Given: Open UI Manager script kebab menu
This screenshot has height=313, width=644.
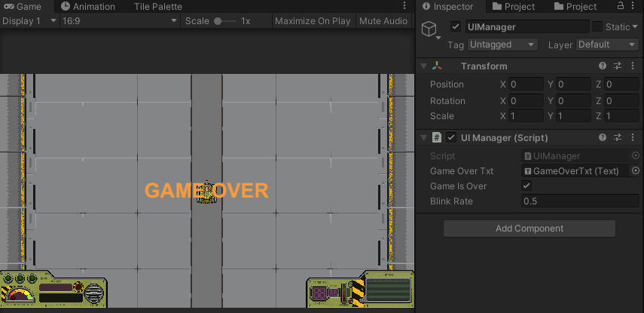Looking at the screenshot, I should (633, 137).
